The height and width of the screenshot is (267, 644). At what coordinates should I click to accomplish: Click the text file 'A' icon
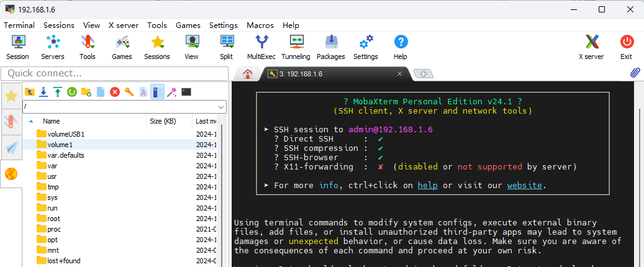(143, 92)
